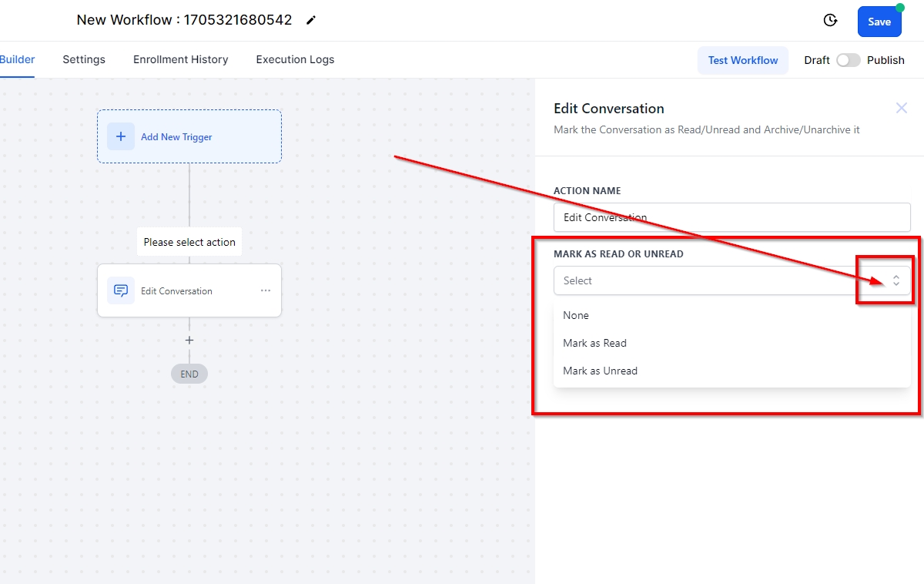Choose Mark as Unread option
Screen dimensions: 924x584
click(x=600, y=371)
